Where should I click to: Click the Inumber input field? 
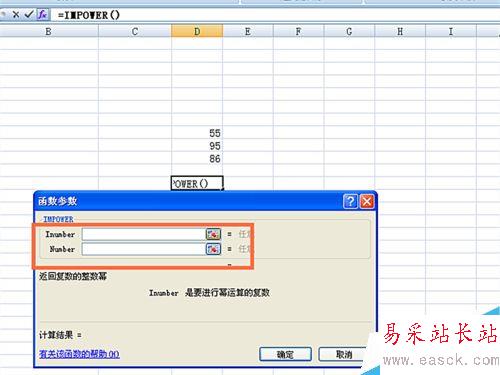coord(144,234)
